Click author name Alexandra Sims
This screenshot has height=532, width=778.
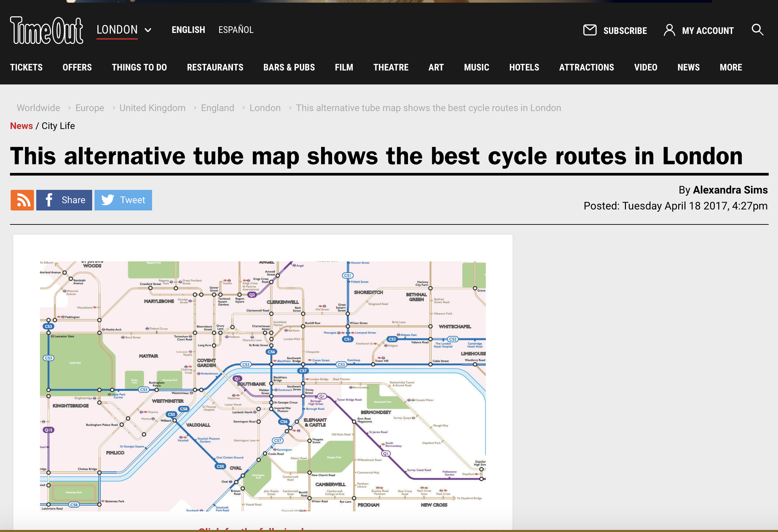pos(730,190)
